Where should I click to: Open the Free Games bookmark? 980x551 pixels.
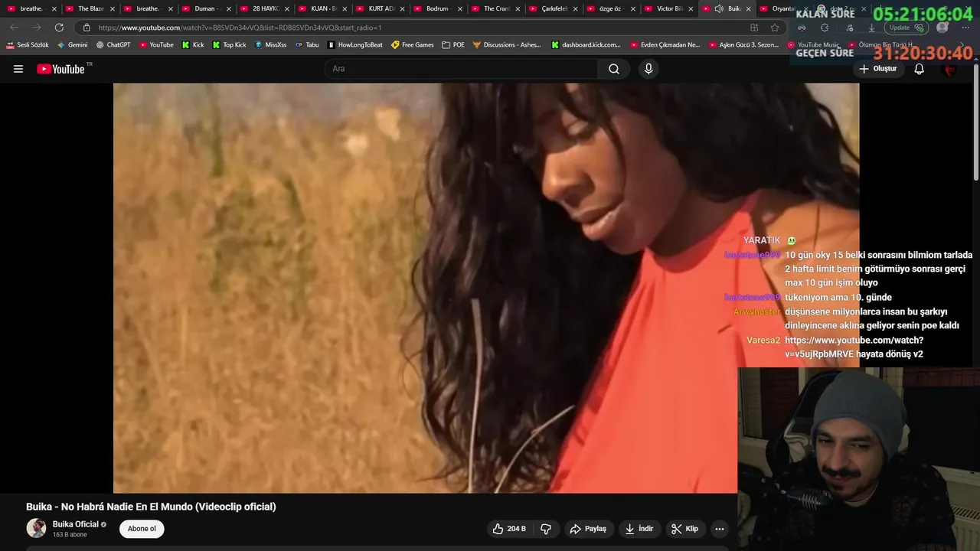point(413,45)
